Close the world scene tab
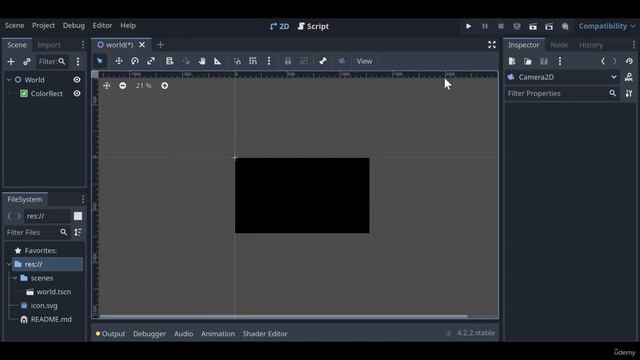Viewport: 640px width, 360px height. (142, 44)
